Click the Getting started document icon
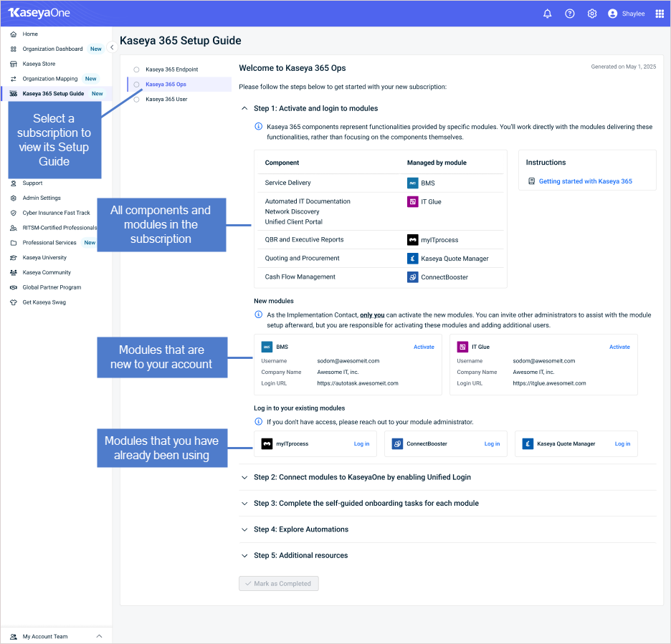This screenshot has width=671, height=644. (531, 181)
